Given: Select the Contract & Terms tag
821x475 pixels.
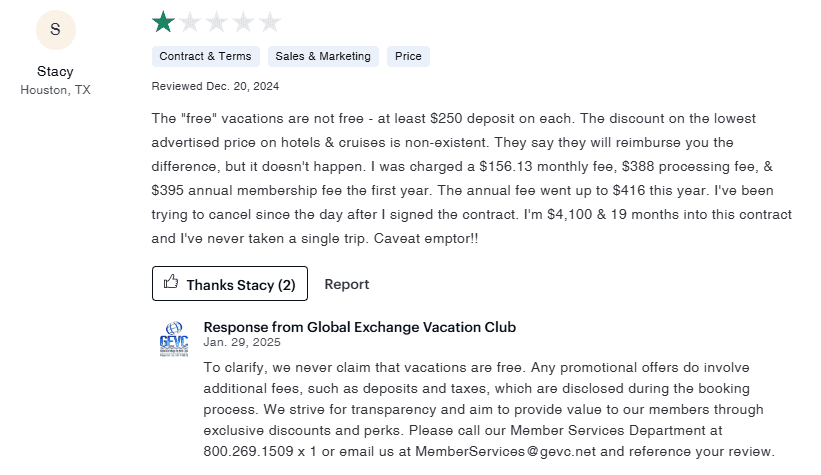Looking at the screenshot, I should click(x=206, y=56).
